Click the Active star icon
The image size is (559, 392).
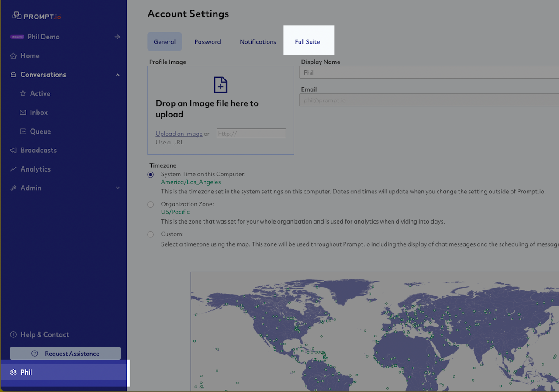[23, 93]
